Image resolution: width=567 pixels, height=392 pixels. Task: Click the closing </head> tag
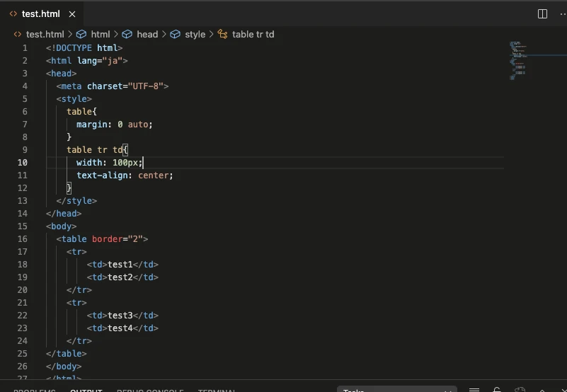point(64,214)
